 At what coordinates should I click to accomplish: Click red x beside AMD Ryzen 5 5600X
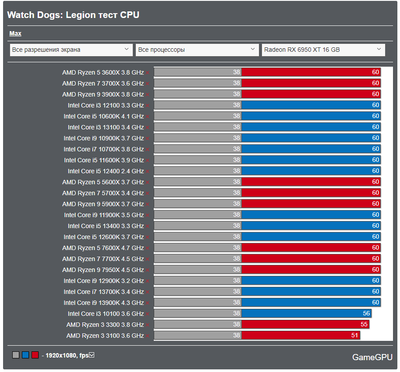(147, 182)
